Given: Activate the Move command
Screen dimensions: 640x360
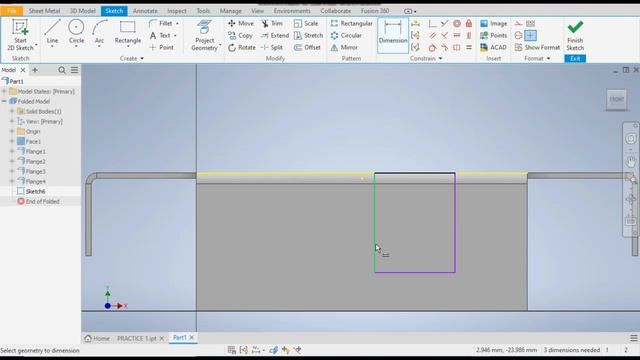Looking at the screenshot, I should click(241, 23).
